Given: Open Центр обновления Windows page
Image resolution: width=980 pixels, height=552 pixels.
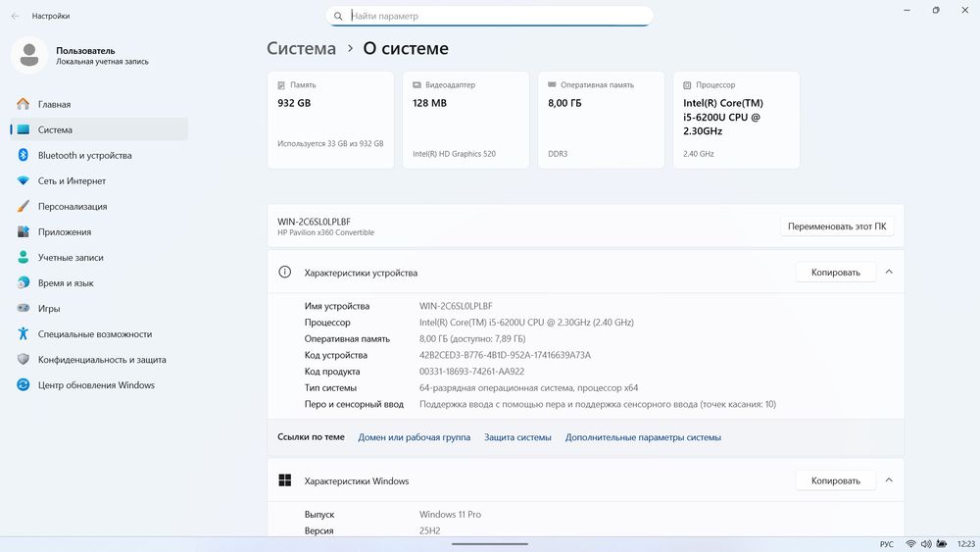Looking at the screenshot, I should tap(99, 385).
